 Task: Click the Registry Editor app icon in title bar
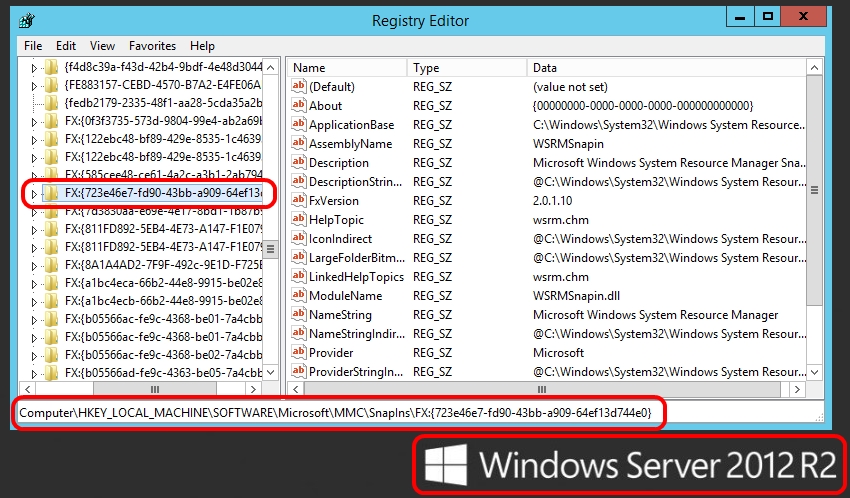pos(26,21)
